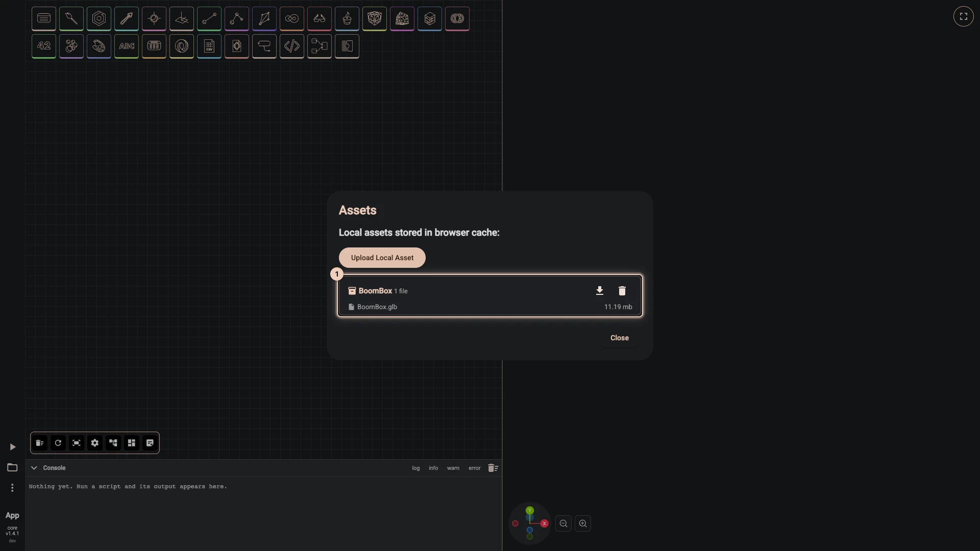Open the folder assets icon in sidebar
Image resolution: width=980 pixels, height=551 pixels.
click(x=12, y=467)
